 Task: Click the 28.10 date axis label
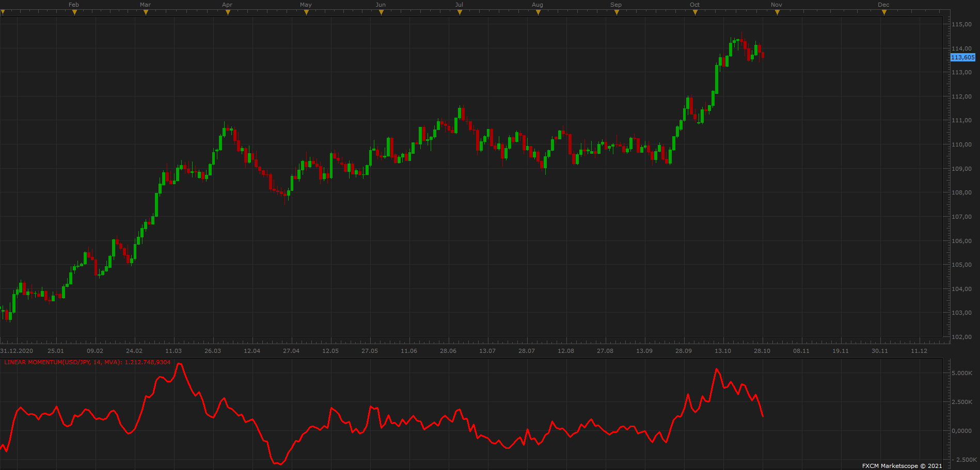[762, 351]
